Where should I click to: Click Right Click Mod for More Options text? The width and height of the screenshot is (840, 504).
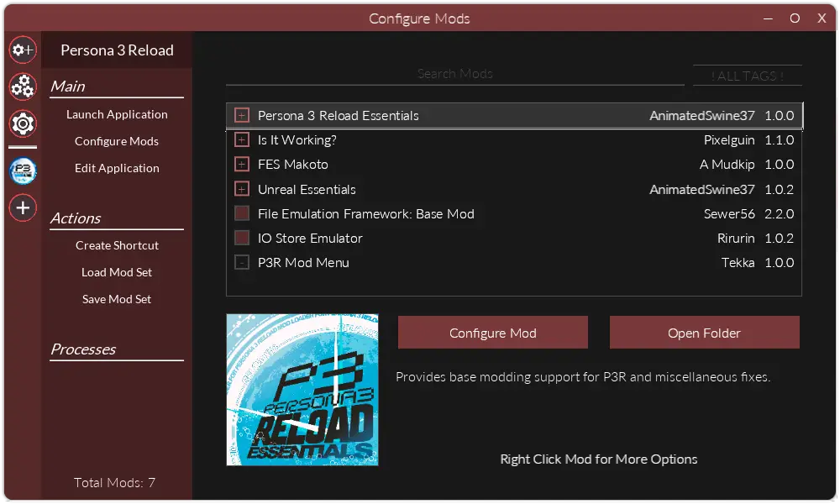(x=598, y=459)
